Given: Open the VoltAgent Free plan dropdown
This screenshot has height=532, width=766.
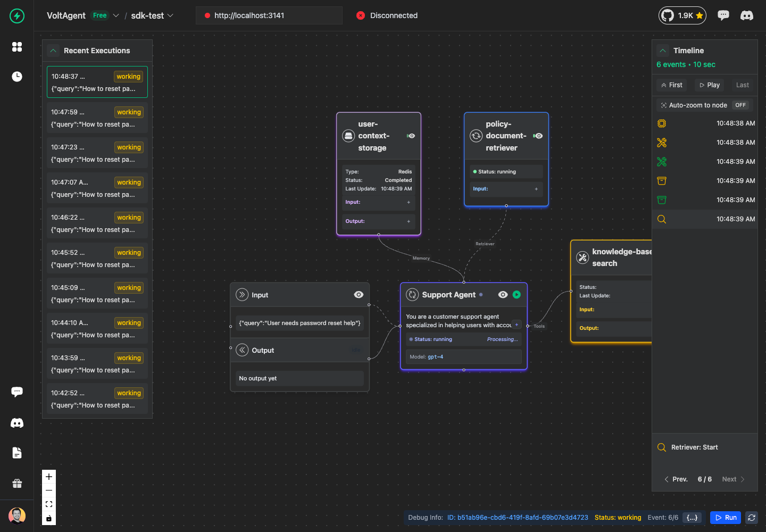Looking at the screenshot, I should coord(116,15).
